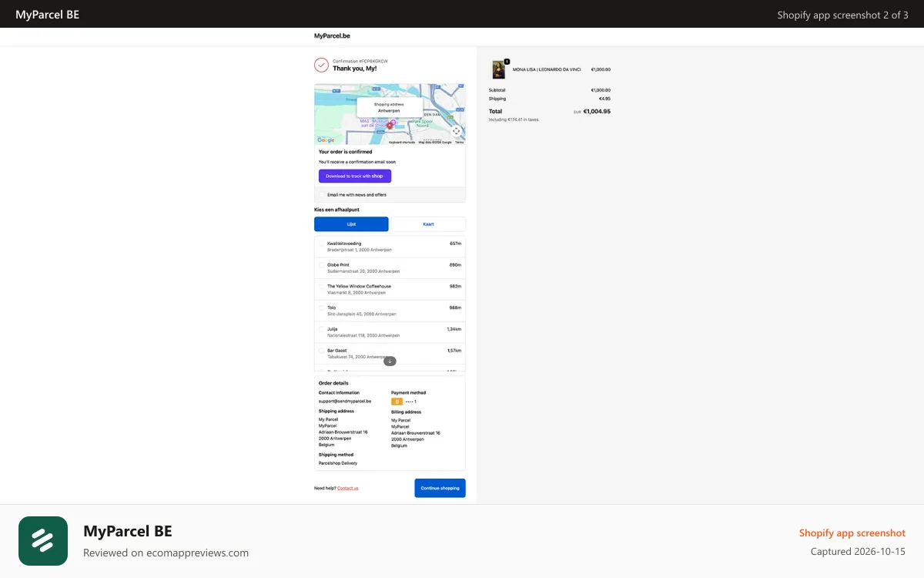Click quantity badge on Mona Lisa thumbnail
This screenshot has height=578, width=924.
pyautogui.click(x=507, y=62)
